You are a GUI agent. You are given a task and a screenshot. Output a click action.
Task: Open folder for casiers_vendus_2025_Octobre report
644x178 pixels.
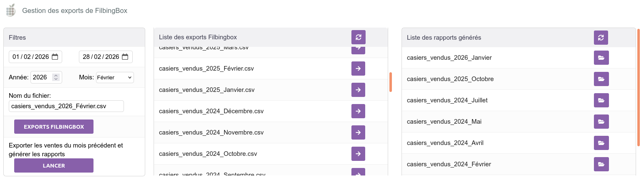(601, 79)
